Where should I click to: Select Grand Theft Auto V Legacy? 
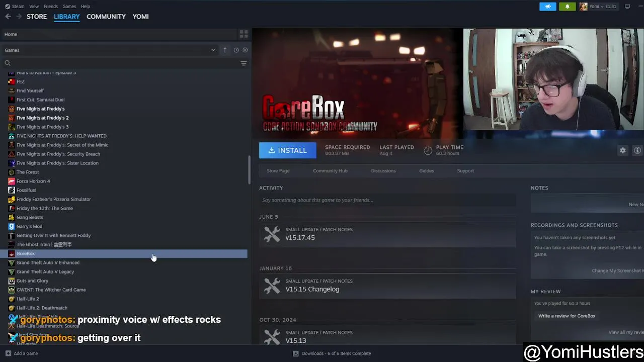pyautogui.click(x=45, y=271)
